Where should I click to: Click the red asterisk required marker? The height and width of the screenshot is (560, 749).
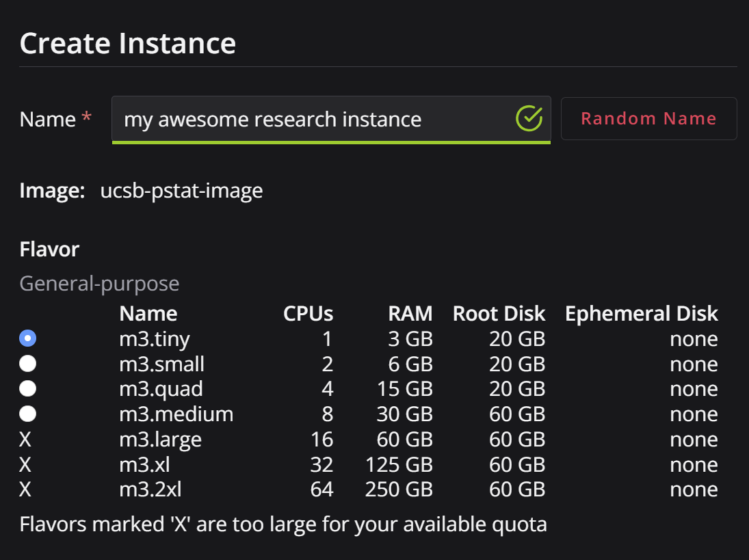86,116
